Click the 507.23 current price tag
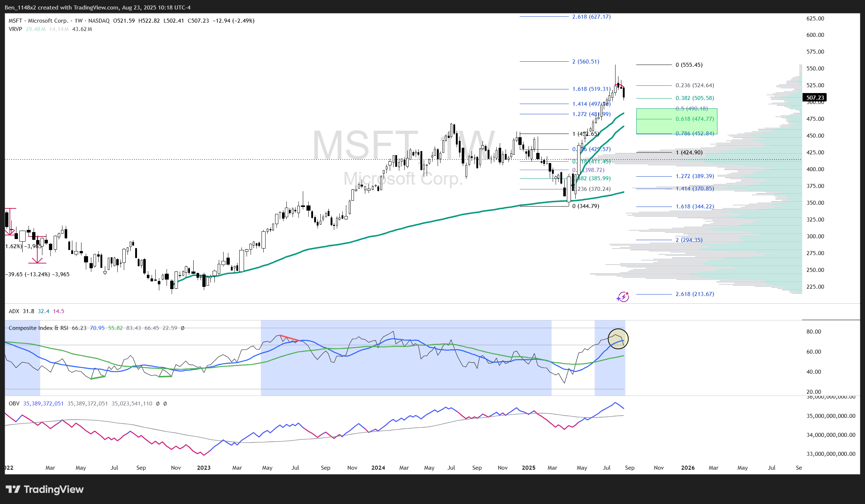This screenshot has height=504, width=865. [x=815, y=97]
